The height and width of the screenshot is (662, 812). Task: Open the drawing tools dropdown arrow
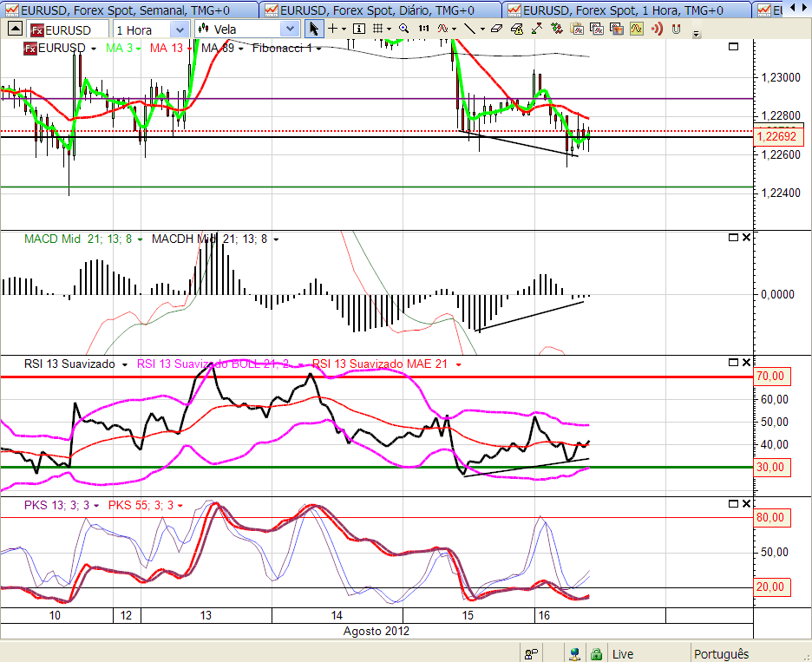(482, 29)
